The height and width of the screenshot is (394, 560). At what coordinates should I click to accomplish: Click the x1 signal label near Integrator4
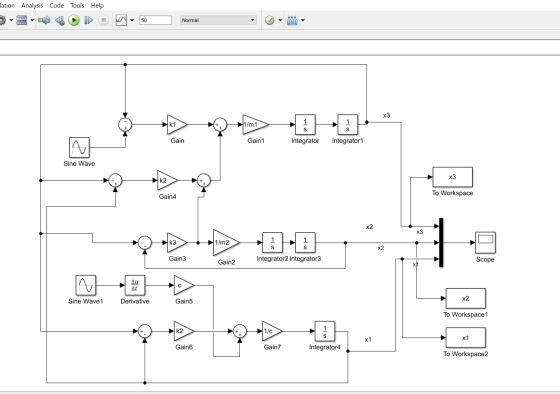[x=368, y=340]
